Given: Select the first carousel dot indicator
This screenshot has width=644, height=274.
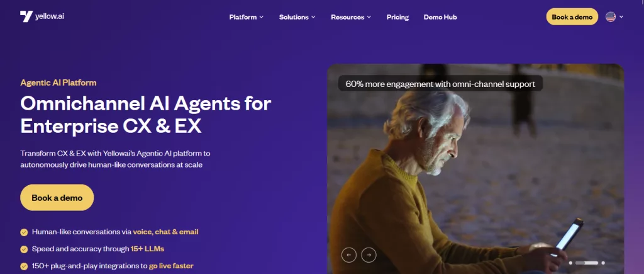Looking at the screenshot, I should point(570,263).
